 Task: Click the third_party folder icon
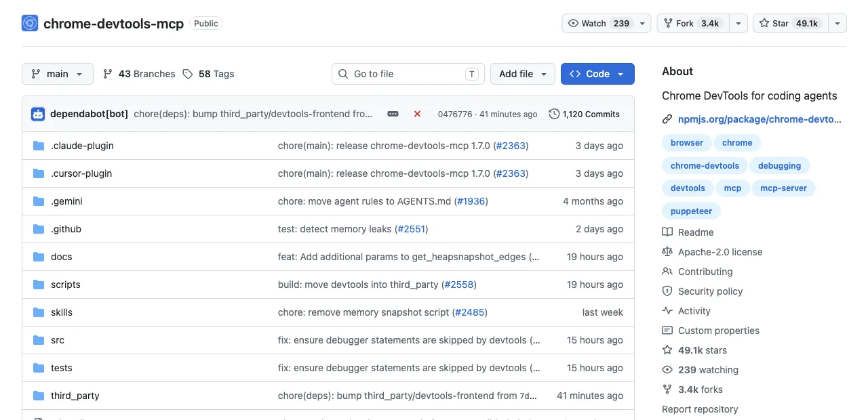pos(39,396)
